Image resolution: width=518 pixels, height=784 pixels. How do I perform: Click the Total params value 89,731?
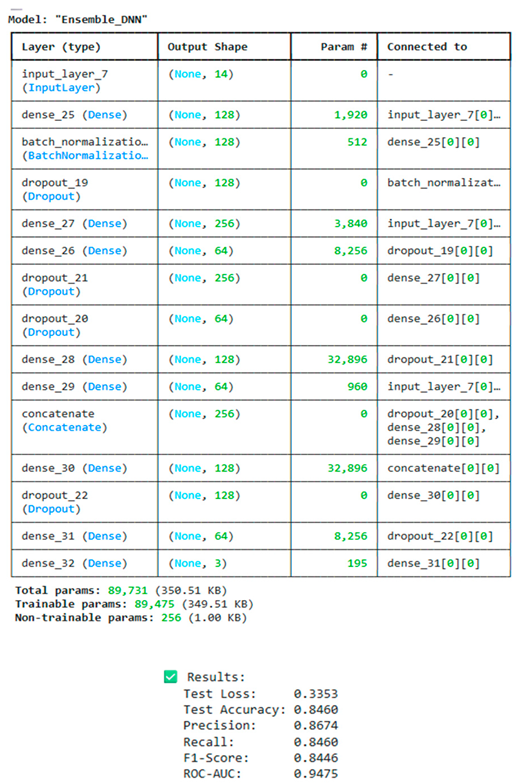point(128,590)
